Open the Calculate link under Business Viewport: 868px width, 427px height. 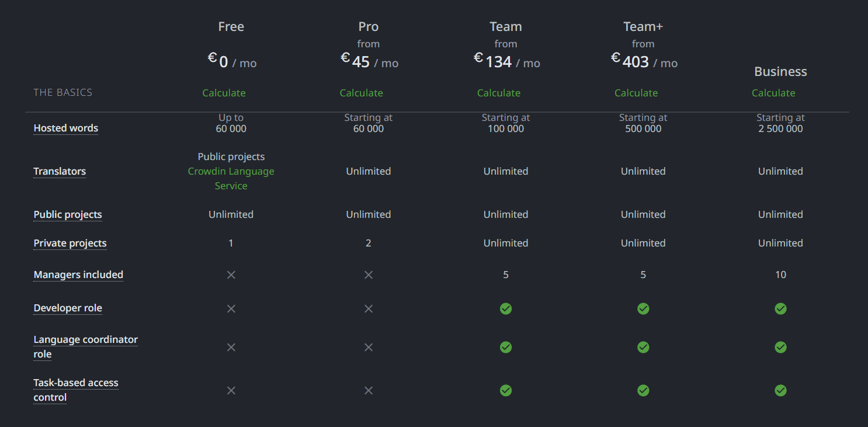coord(773,92)
